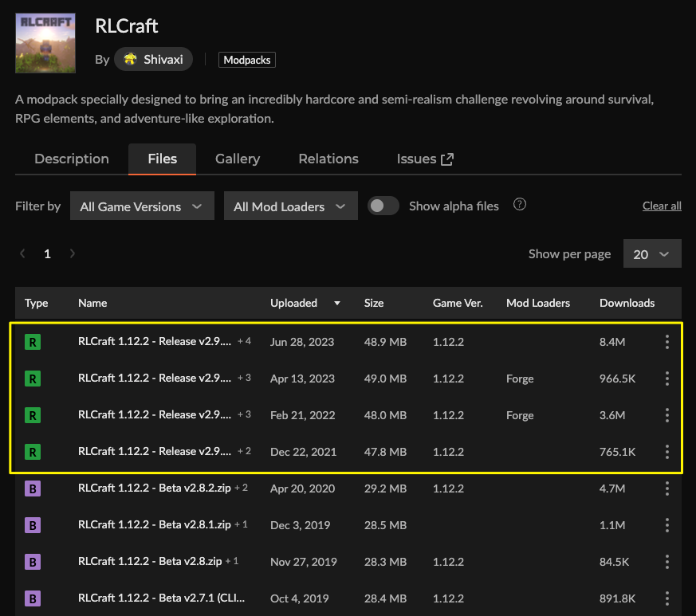696x616 pixels.
Task: Open the Gallery tab
Action: [238, 159]
